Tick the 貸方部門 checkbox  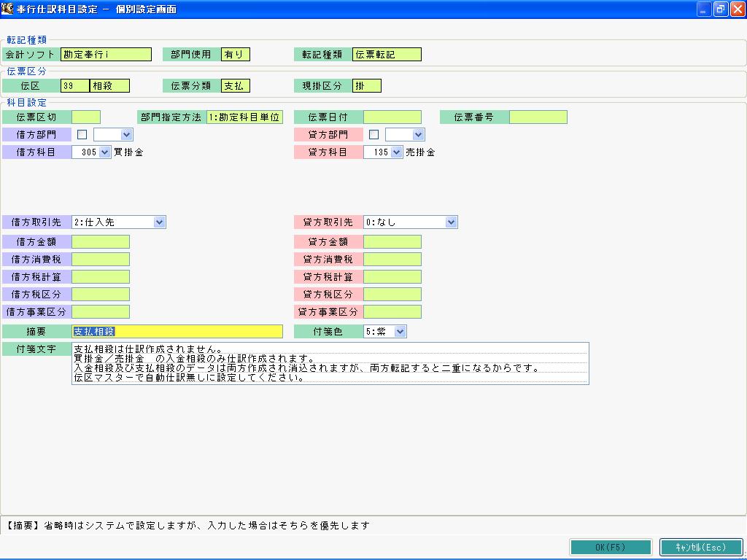374,135
